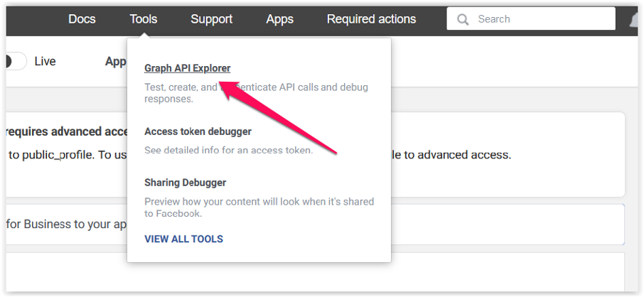This screenshot has width=644, height=297.
Task: Open the Graph API Explorer link
Action: click(x=187, y=68)
